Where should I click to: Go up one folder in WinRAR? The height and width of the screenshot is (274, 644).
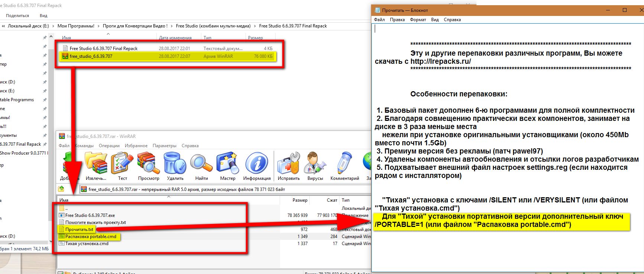[61, 189]
